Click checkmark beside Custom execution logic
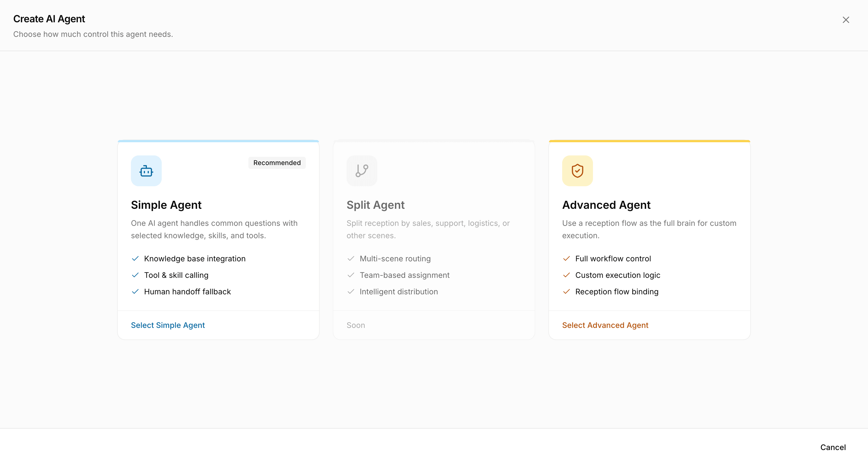 (x=566, y=275)
